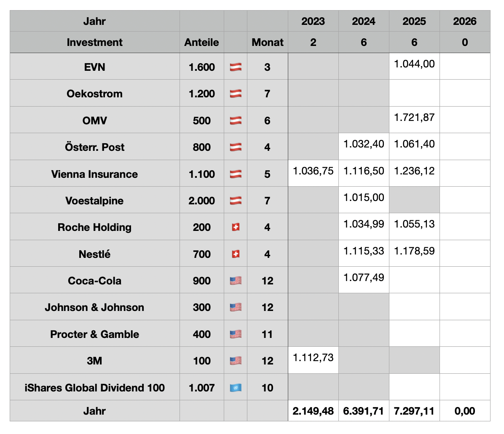This screenshot has height=434, width=504.
Task: Select the UN flag for iShares Global Dividend 100
Action: (x=236, y=388)
